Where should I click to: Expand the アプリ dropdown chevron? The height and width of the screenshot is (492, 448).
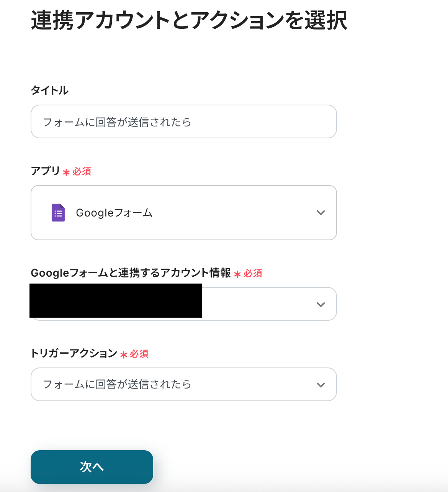(321, 213)
